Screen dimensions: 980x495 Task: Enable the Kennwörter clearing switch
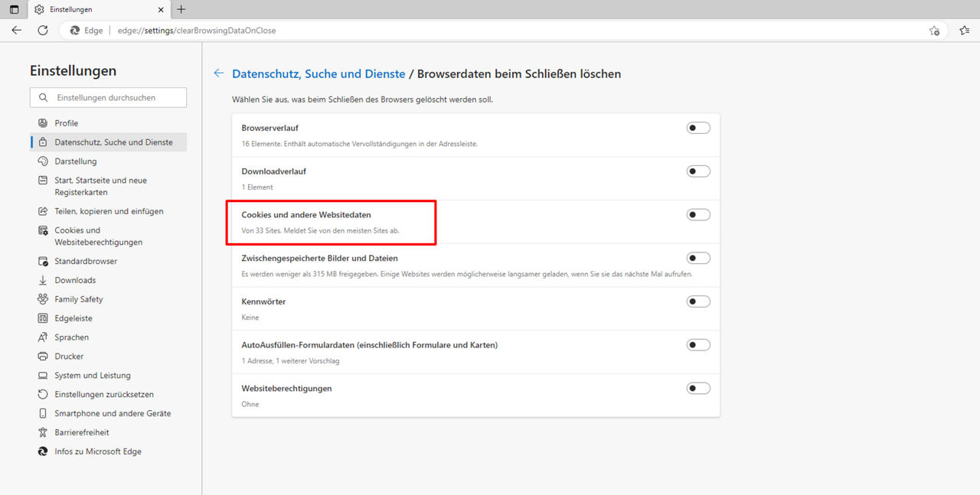click(698, 301)
